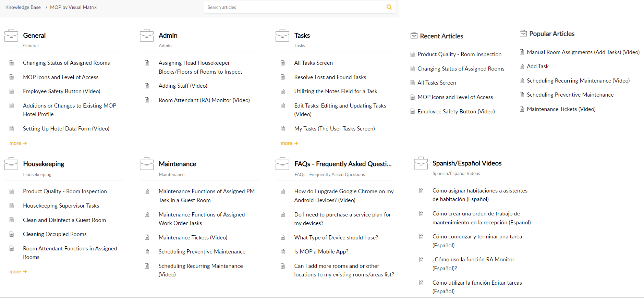Open Utilizing the Notes Field for a Task

tap(336, 91)
